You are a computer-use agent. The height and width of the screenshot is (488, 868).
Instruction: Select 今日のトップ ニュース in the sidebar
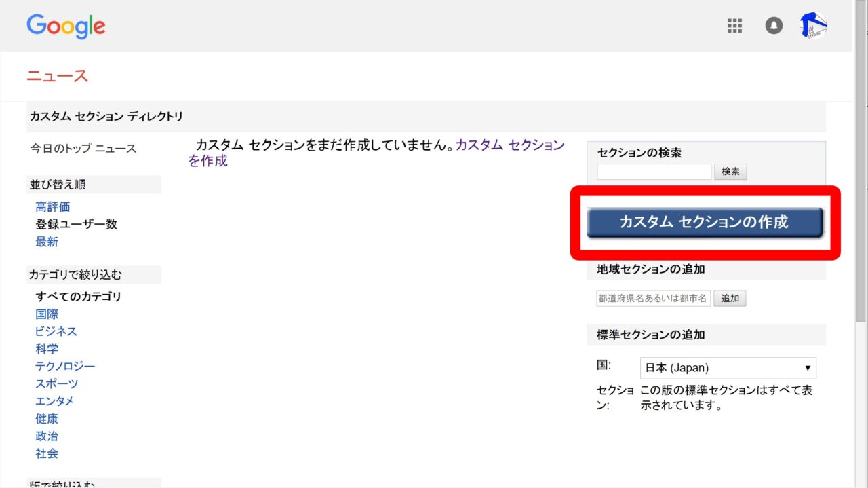(83, 149)
